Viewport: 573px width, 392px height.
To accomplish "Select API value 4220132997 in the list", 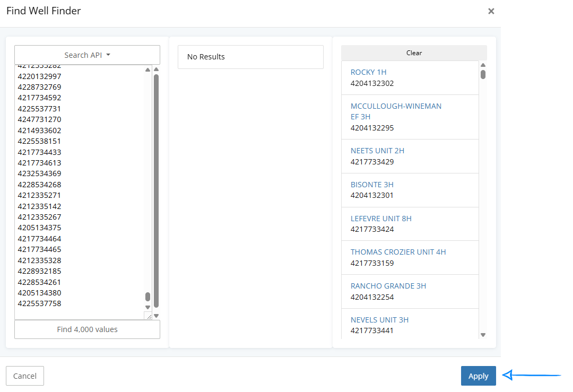I will coord(38,76).
